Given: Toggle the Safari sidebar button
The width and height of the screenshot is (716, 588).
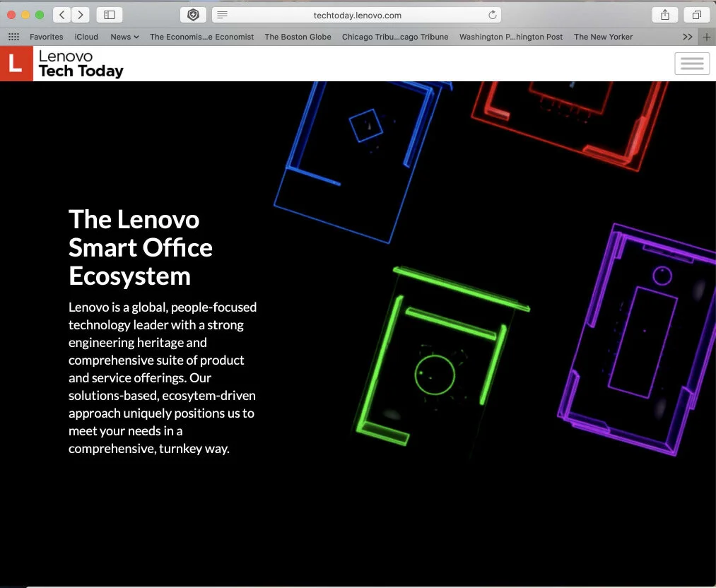Looking at the screenshot, I should pyautogui.click(x=109, y=15).
